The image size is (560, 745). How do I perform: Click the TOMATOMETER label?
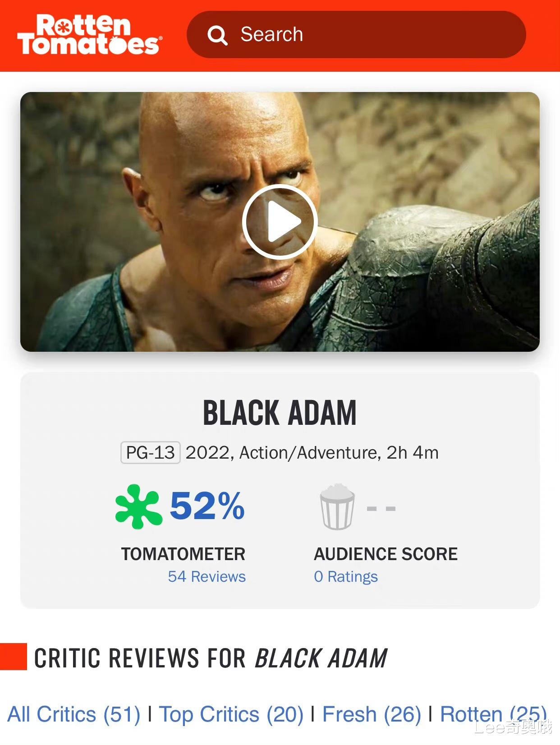[x=183, y=554]
